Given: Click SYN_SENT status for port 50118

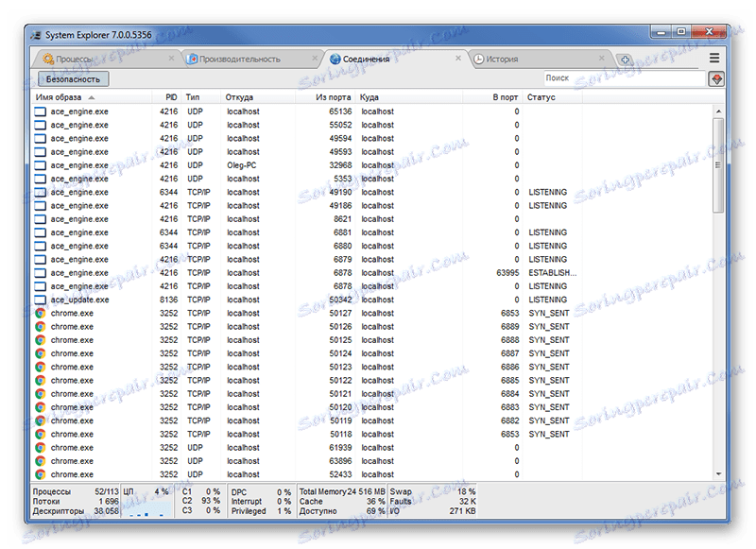Looking at the screenshot, I should 549,435.
